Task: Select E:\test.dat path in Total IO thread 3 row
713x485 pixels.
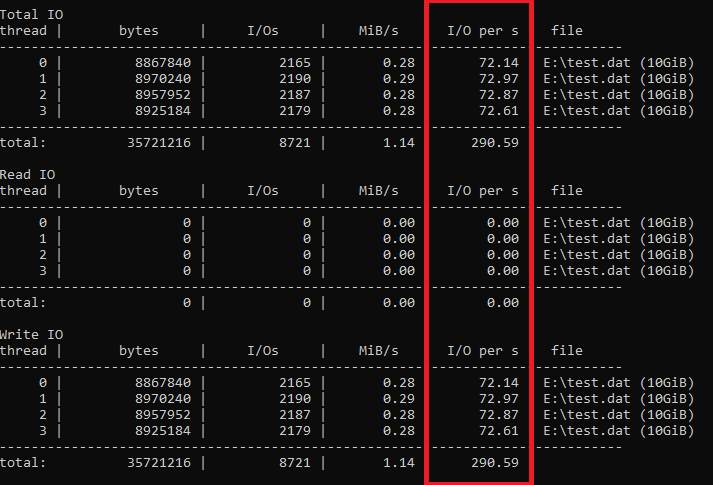Action: [587, 110]
